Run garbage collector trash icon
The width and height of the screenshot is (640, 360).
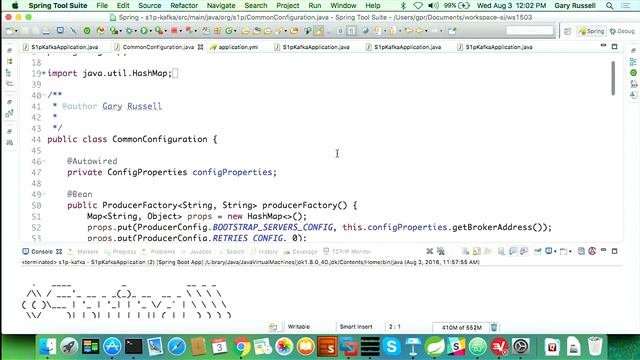tap(494, 327)
